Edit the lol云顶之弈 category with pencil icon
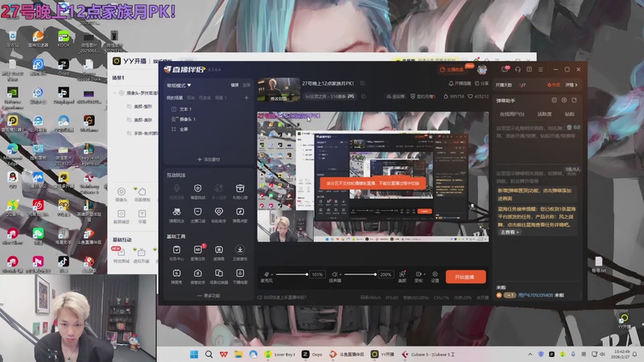644x362 pixels. pyautogui.click(x=364, y=96)
